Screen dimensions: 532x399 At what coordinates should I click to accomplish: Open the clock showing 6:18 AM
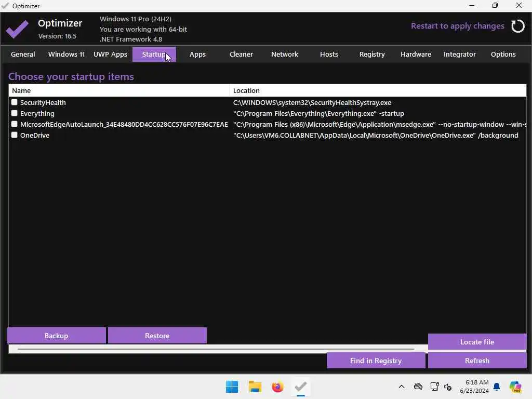pyautogui.click(x=474, y=387)
